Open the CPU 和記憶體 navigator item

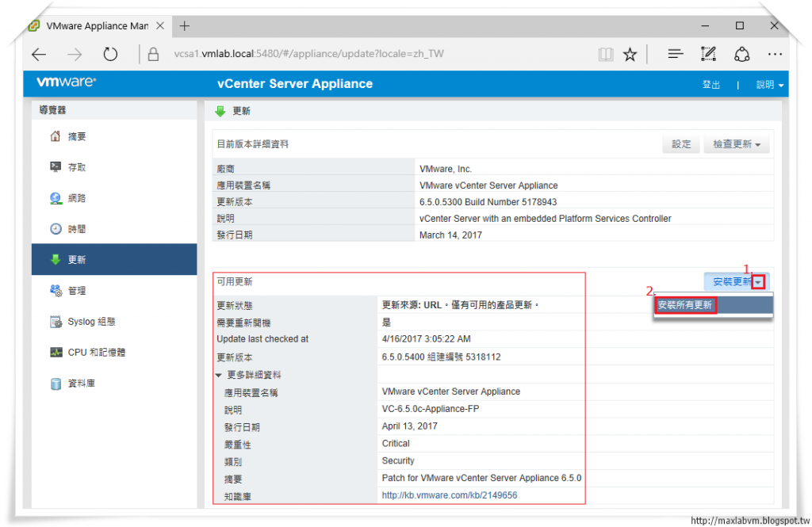pyautogui.click(x=114, y=352)
